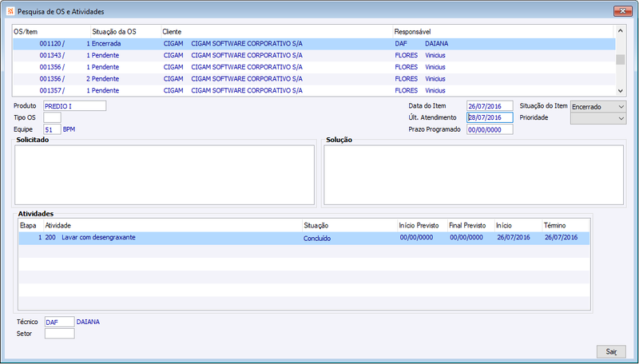Click the Responsável column header
The width and height of the screenshot is (639, 364).
point(503,32)
